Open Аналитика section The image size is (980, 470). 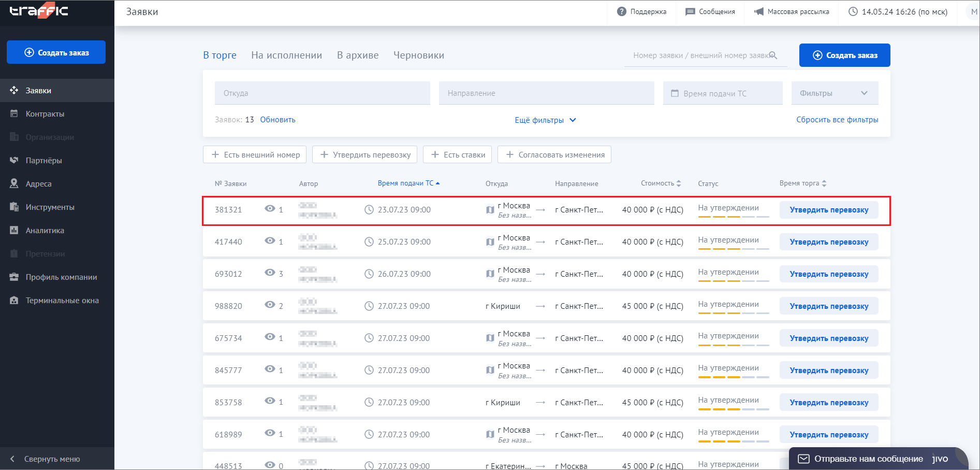tap(57, 230)
